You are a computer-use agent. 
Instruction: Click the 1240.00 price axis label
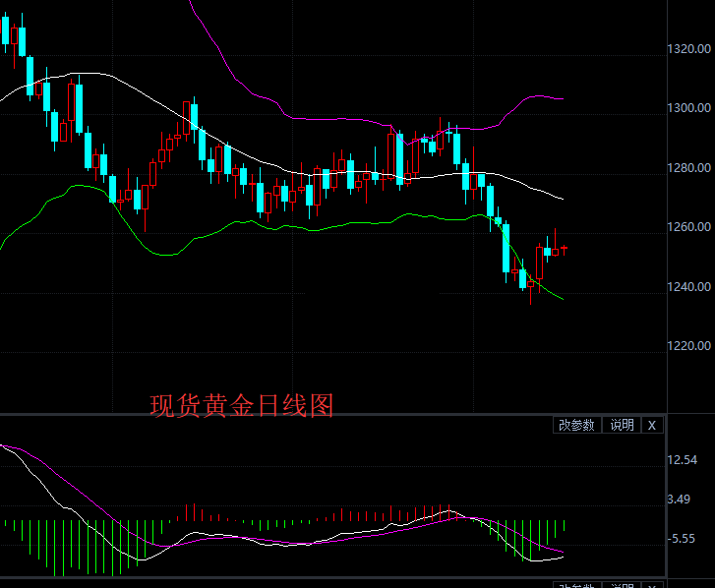point(688,287)
